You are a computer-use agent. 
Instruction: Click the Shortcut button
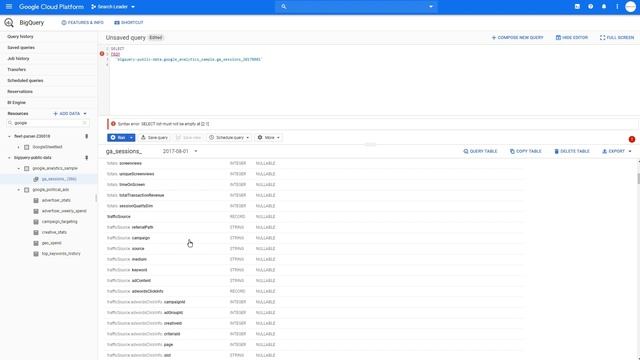(x=129, y=22)
